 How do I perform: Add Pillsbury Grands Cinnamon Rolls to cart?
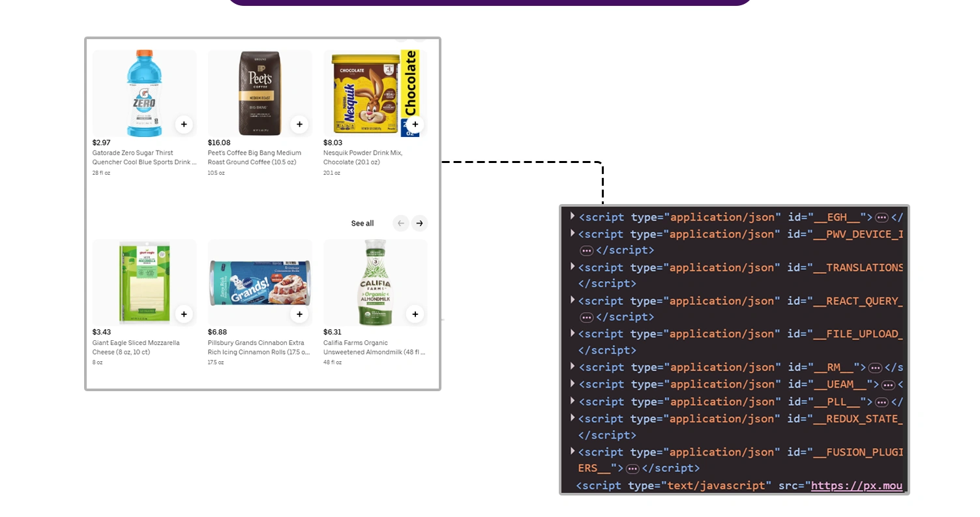click(x=299, y=314)
